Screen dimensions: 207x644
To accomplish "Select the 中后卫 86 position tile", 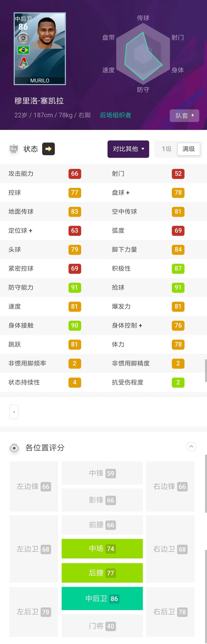I will click(x=102, y=599).
